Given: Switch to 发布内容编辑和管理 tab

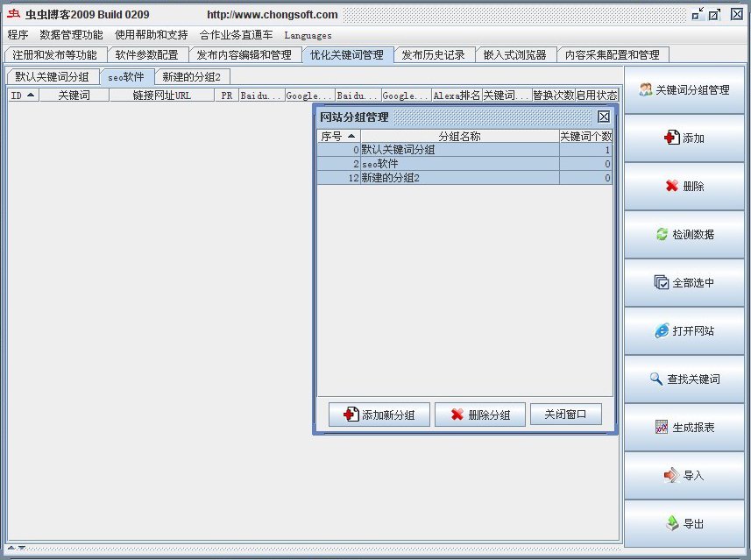Looking at the screenshot, I should [244, 55].
